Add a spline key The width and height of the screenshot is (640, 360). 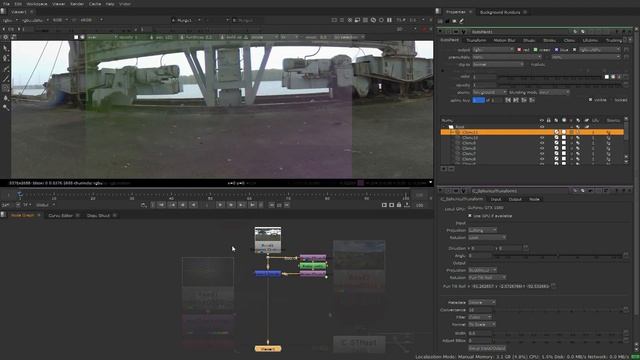coord(524,100)
